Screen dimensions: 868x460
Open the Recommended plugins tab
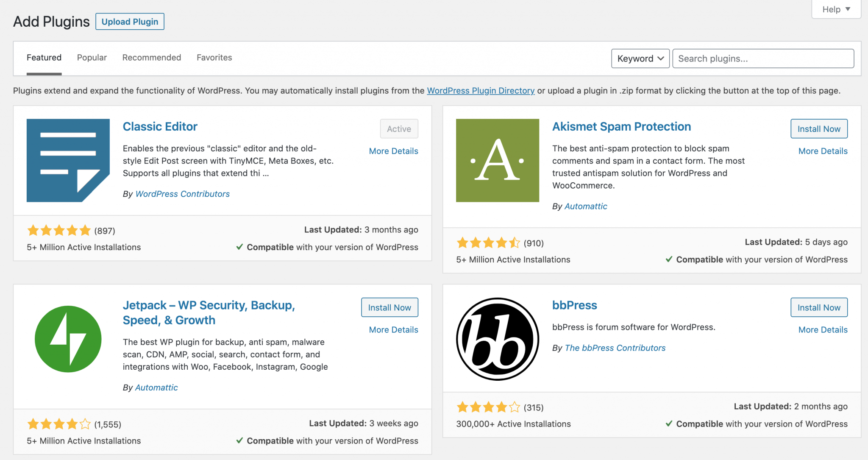[151, 58]
